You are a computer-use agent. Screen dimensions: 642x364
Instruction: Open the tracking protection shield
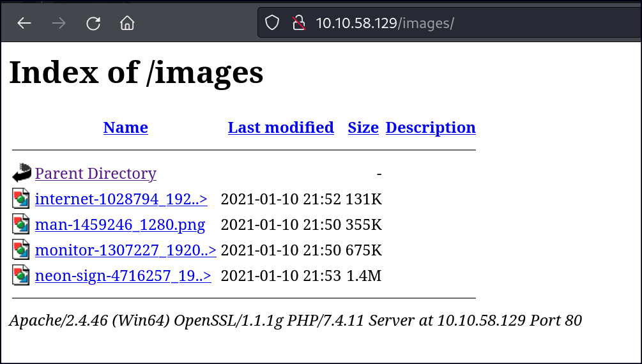(x=273, y=24)
